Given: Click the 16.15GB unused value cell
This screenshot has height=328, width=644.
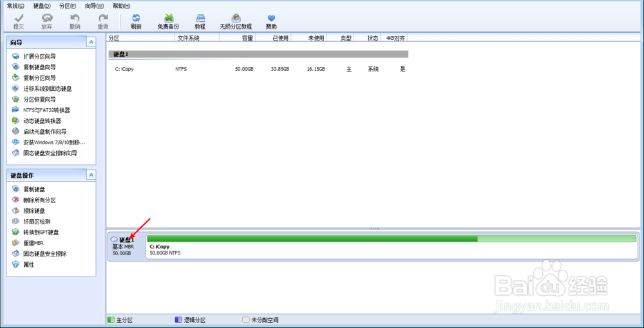Looking at the screenshot, I should coord(316,69).
